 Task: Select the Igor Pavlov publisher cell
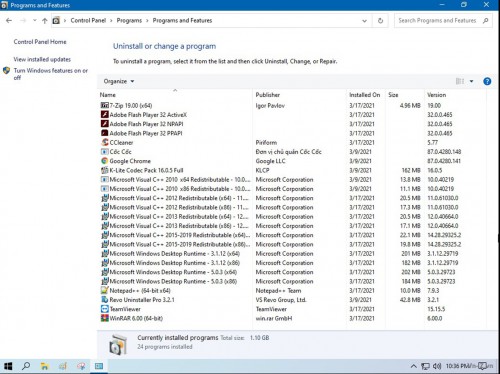[x=270, y=106]
